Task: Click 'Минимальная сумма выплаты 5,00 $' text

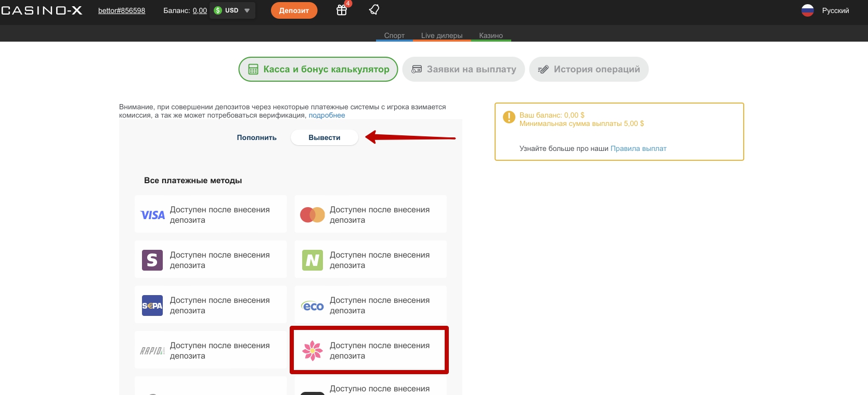Action: pyautogui.click(x=581, y=123)
